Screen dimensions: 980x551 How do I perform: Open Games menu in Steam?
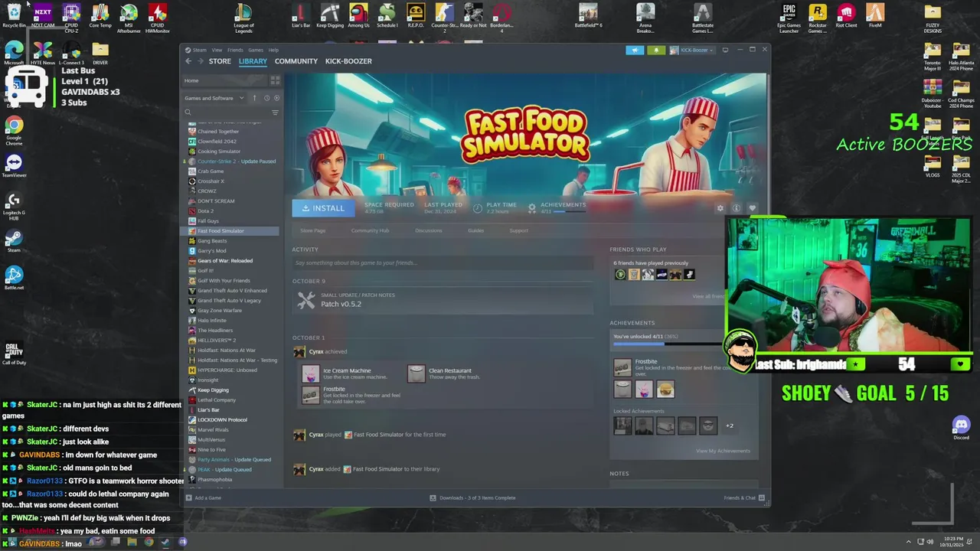pos(256,50)
